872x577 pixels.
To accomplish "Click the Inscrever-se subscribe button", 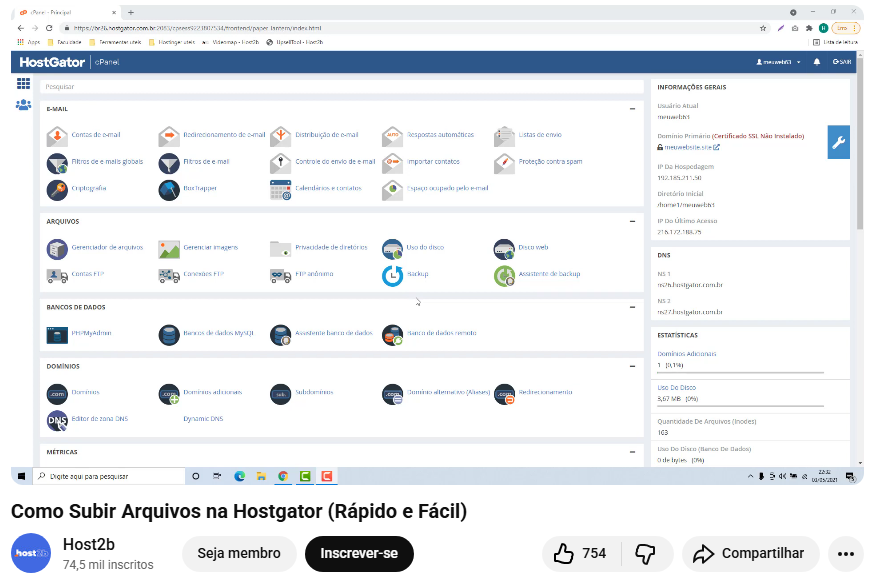I will coord(359,553).
